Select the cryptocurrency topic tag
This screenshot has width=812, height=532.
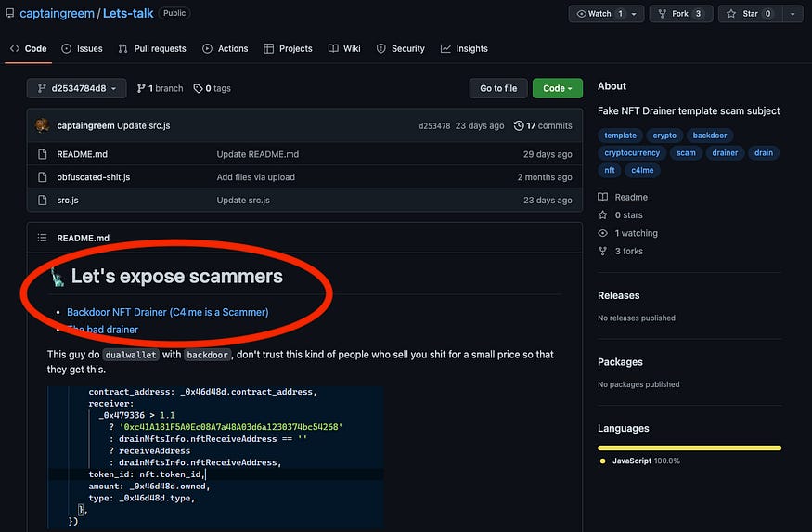click(632, 153)
